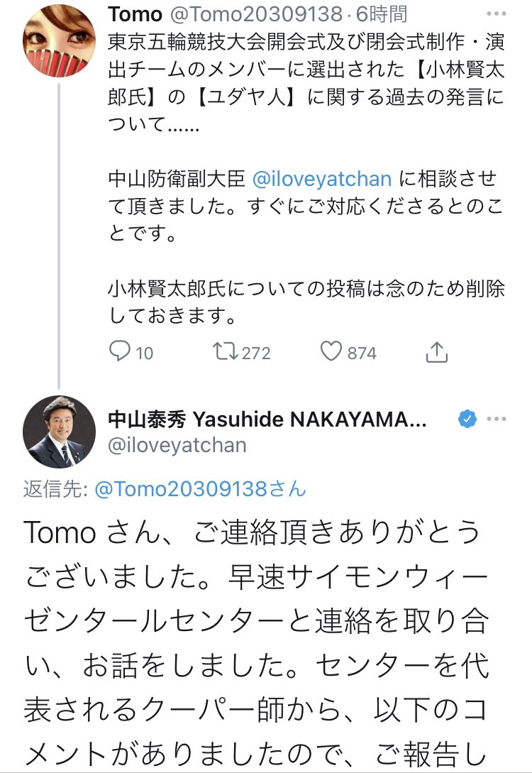Tap the 中山泰秀 Yasuhide NAKAYAMA display name
Screen dimensions: 532x773
click(267, 420)
